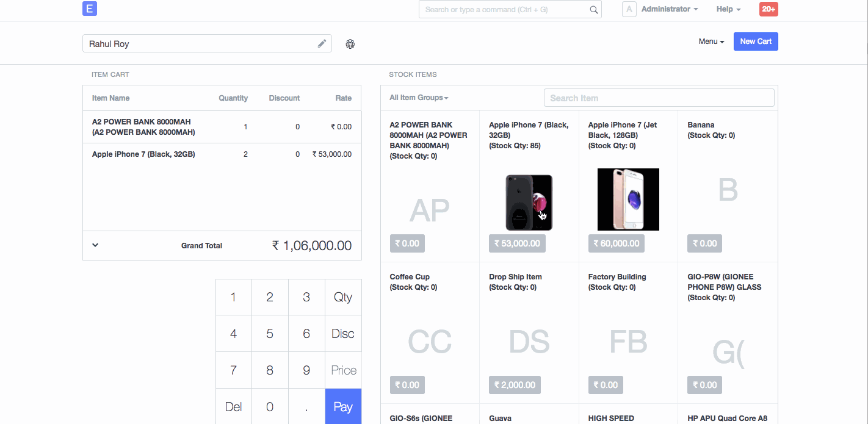868x424 pixels.
Task: Click the search magnifier icon
Action: pos(593,10)
